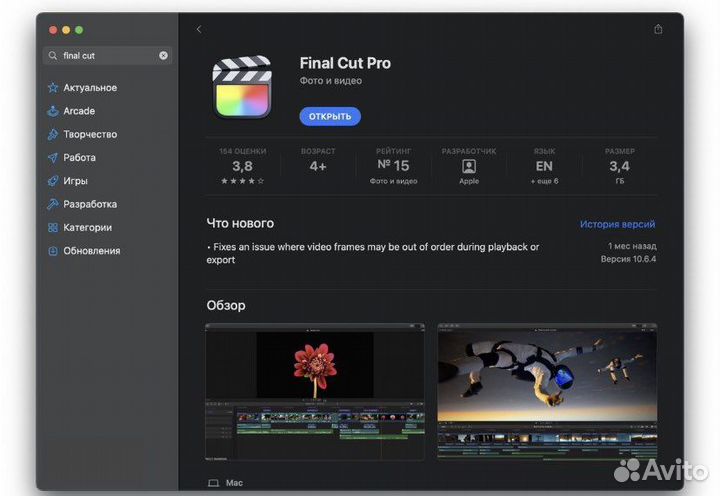
Task: Open the История версий link
Action: [x=617, y=224]
